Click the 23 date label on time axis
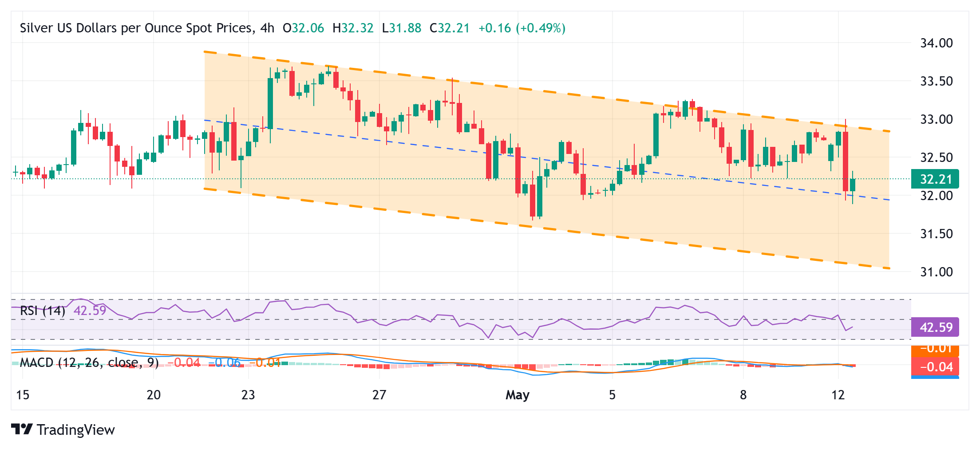980x449 pixels. (x=248, y=394)
